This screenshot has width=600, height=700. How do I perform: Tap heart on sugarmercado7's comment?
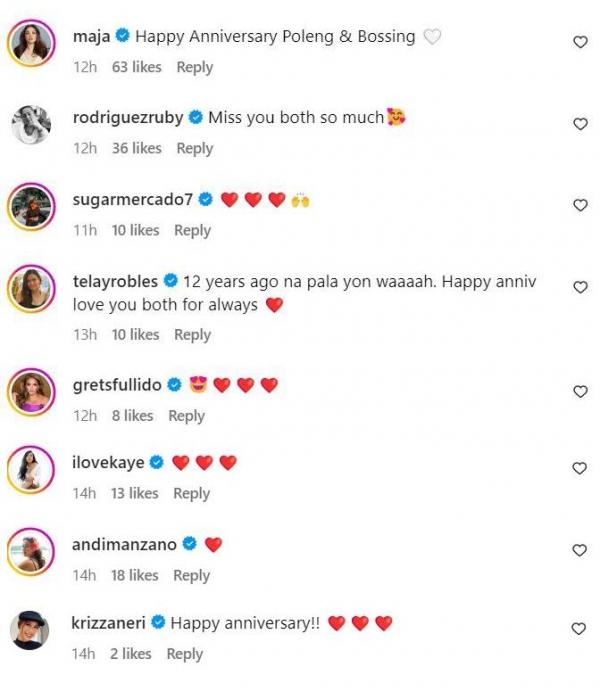[579, 205]
